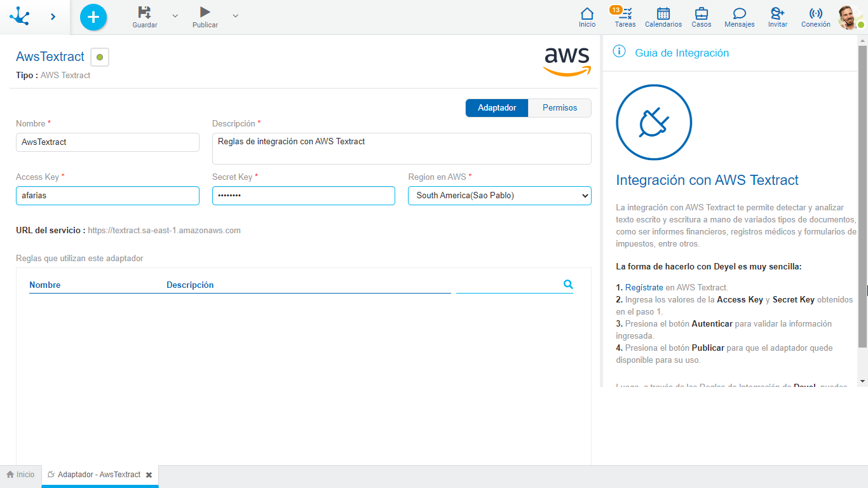Screen dimensions: 868x488
Task: Open the Region en AWS dropdown
Action: (x=499, y=196)
